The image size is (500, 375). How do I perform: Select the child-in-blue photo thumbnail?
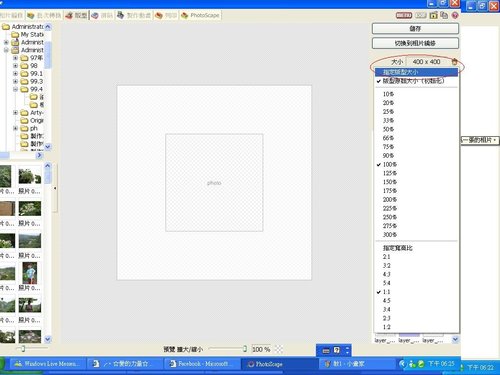point(30,273)
